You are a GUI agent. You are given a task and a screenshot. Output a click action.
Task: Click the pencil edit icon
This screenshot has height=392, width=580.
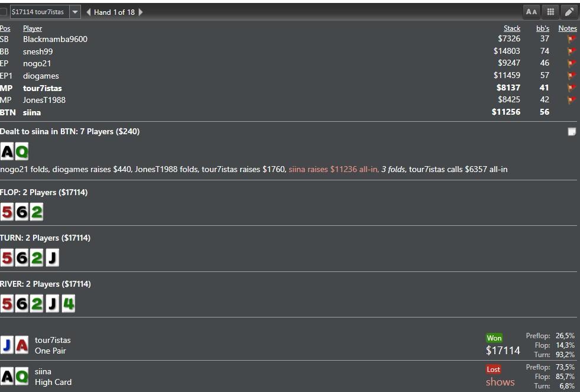click(x=569, y=12)
